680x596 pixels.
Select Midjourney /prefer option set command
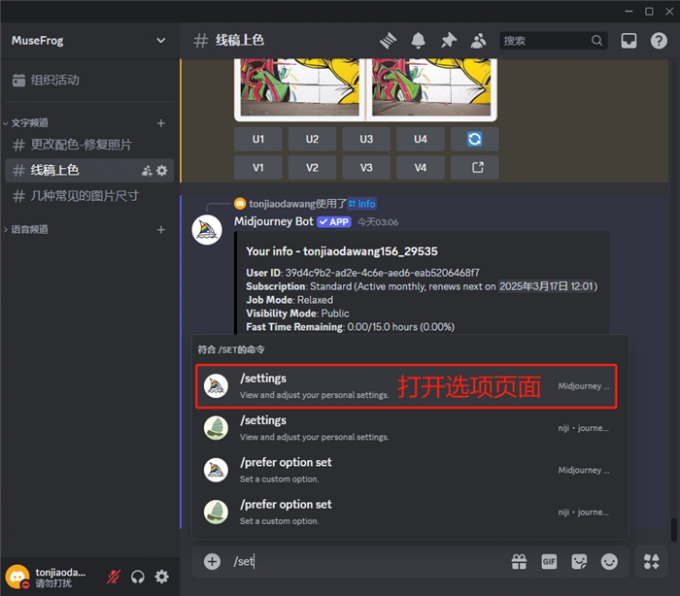(406, 470)
